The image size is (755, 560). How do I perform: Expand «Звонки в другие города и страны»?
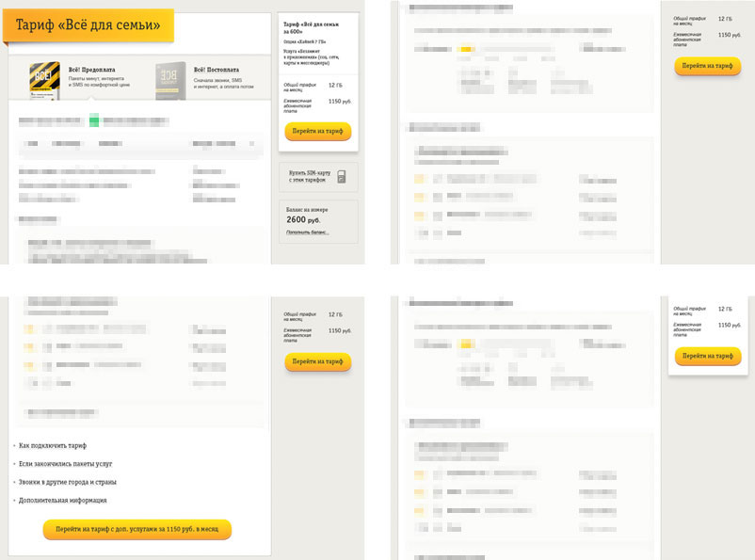tap(69, 482)
